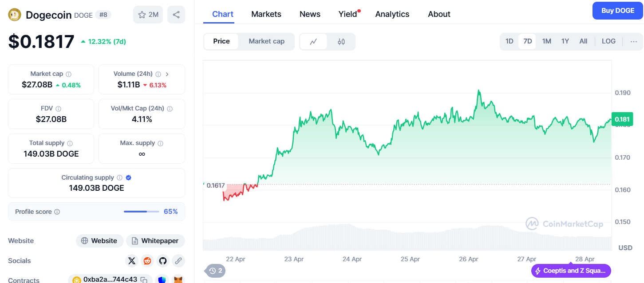Open Dogecoin's X (Twitter) profile
Image resolution: width=644 pixels, height=283 pixels.
pyautogui.click(x=132, y=261)
